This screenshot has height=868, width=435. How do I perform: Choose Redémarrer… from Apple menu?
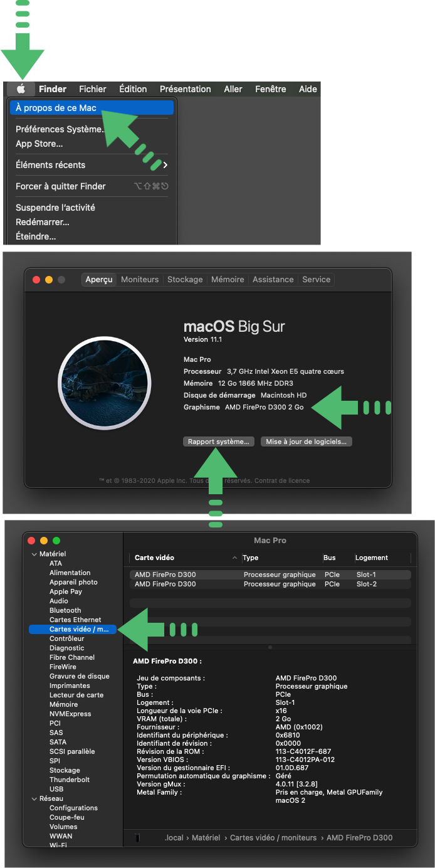tap(43, 222)
